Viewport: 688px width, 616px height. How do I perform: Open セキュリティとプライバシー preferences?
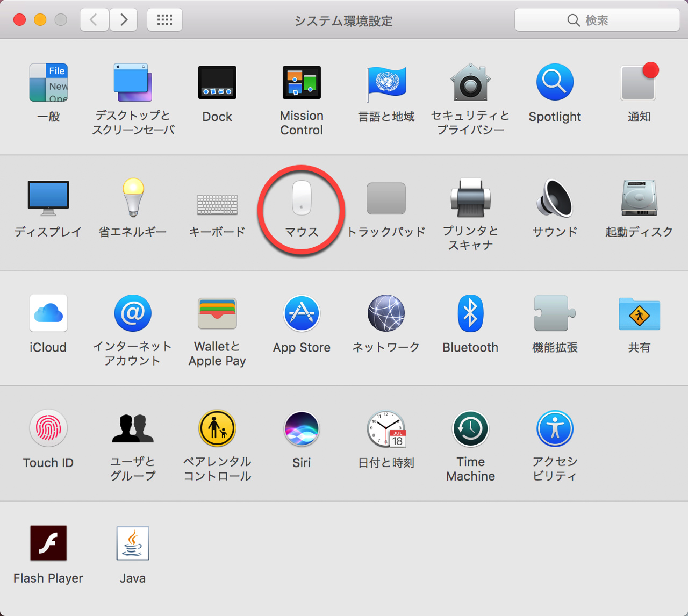click(470, 82)
